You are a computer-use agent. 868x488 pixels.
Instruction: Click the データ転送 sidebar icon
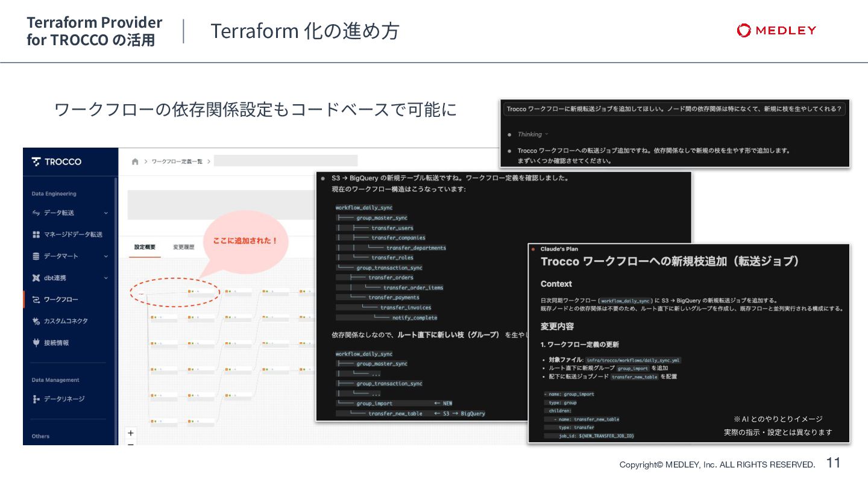36,213
